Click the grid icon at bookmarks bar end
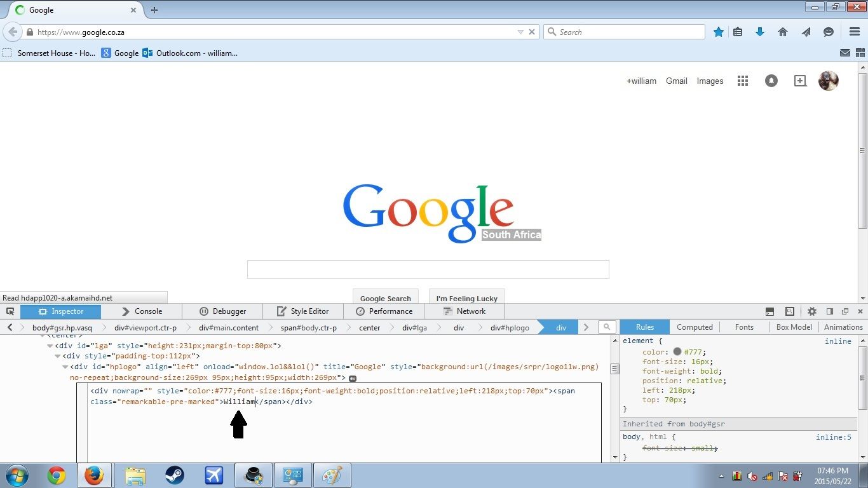Image resolution: width=868 pixels, height=488 pixels. pos(860,53)
